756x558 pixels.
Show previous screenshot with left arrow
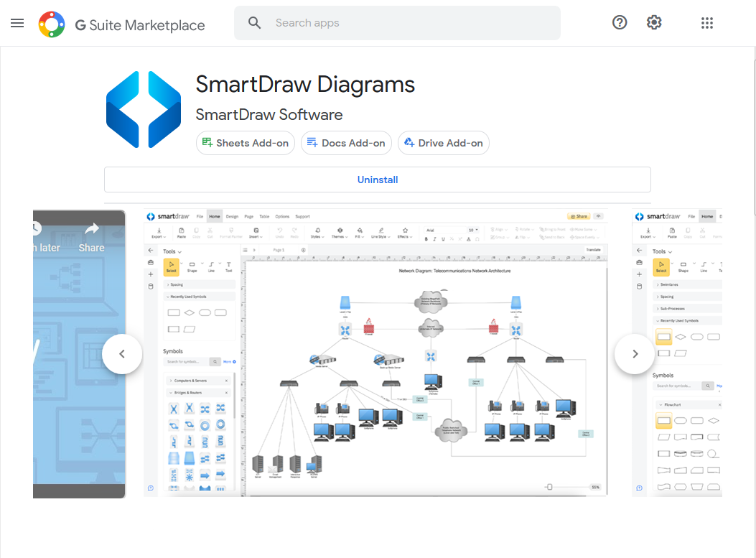point(122,354)
